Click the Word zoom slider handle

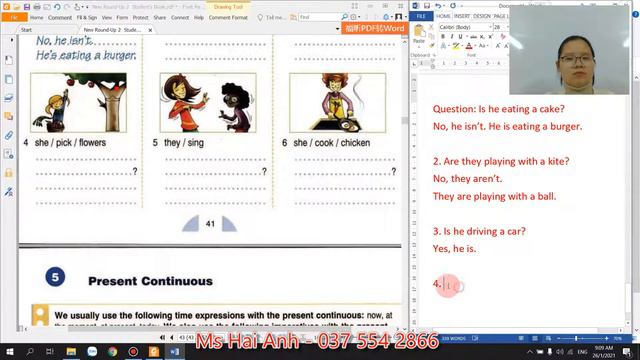[x=576, y=338]
